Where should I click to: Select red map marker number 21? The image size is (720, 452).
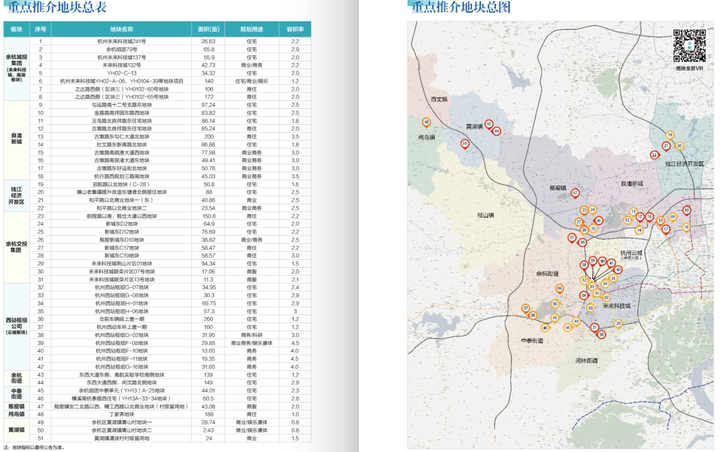pyautogui.click(x=666, y=146)
